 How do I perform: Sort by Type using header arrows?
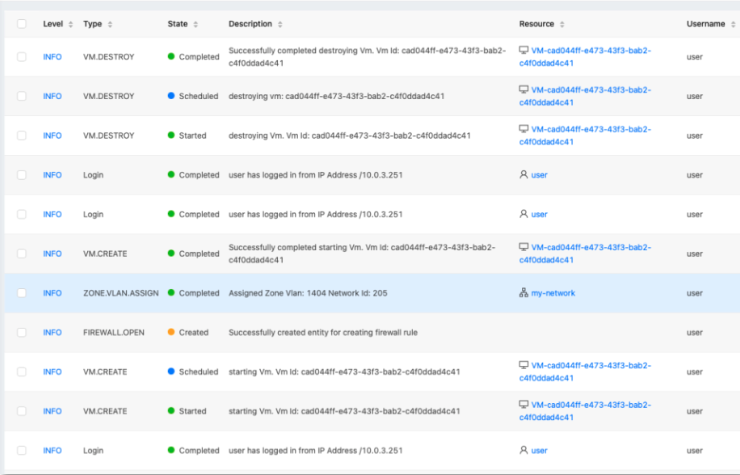[x=110, y=24]
